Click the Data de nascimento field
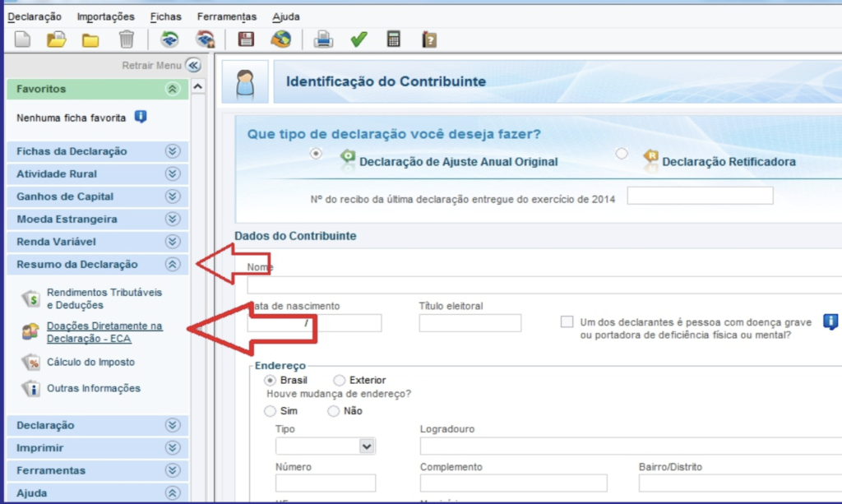The width and height of the screenshot is (842, 504). click(314, 323)
